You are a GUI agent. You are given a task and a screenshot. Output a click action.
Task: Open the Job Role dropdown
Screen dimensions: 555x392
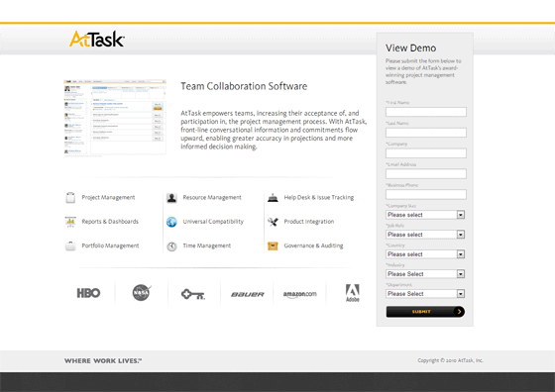pos(425,235)
